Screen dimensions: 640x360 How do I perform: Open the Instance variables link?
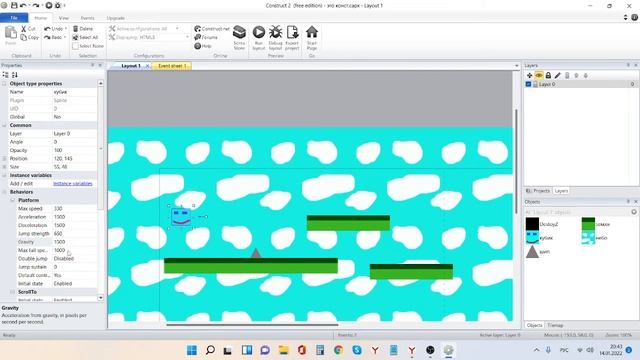(x=73, y=184)
